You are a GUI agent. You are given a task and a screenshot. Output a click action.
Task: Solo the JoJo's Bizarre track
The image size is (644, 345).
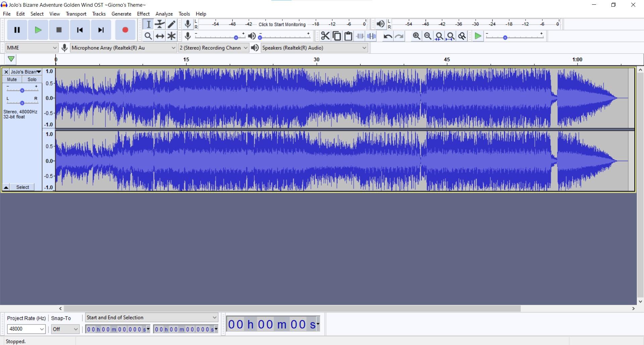32,80
